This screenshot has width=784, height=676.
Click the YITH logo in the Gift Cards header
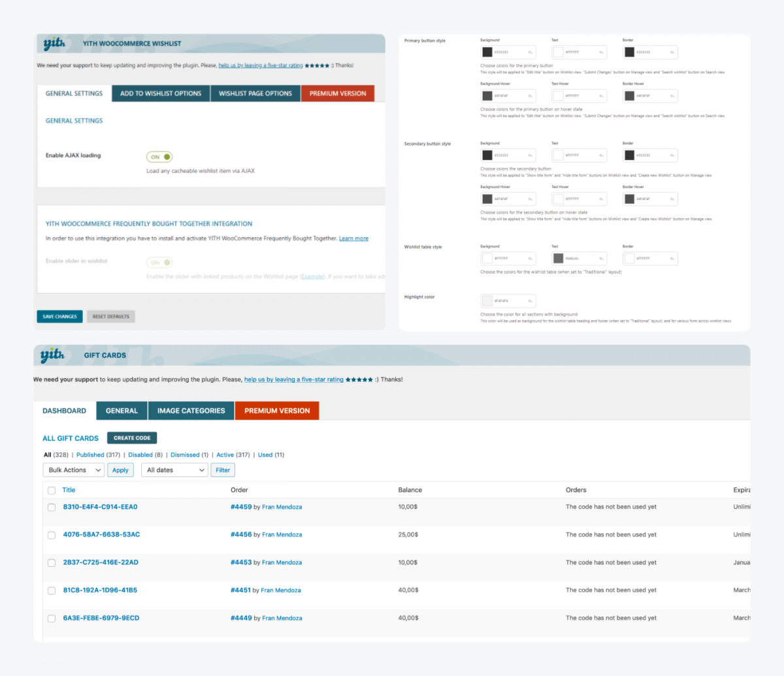(x=52, y=355)
